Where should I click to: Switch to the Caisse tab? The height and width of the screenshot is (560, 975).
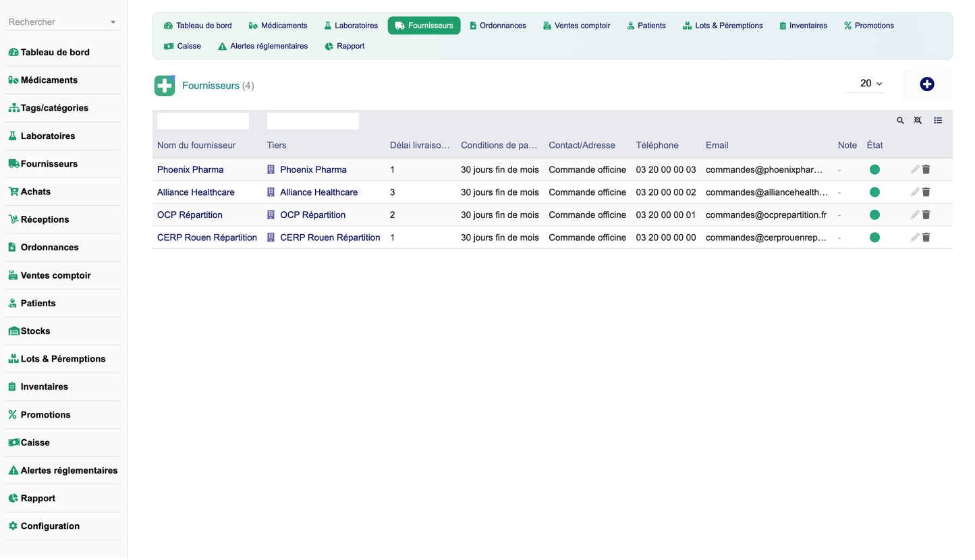[182, 47]
